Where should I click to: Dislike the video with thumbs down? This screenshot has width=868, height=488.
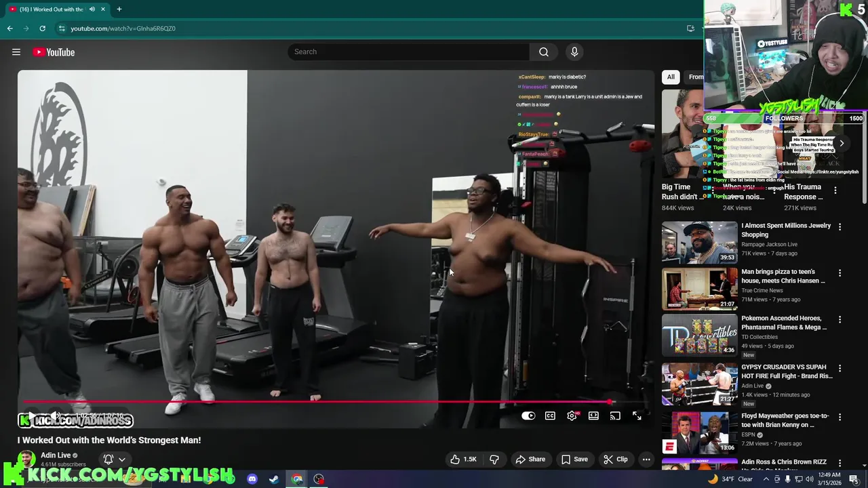coord(494,460)
